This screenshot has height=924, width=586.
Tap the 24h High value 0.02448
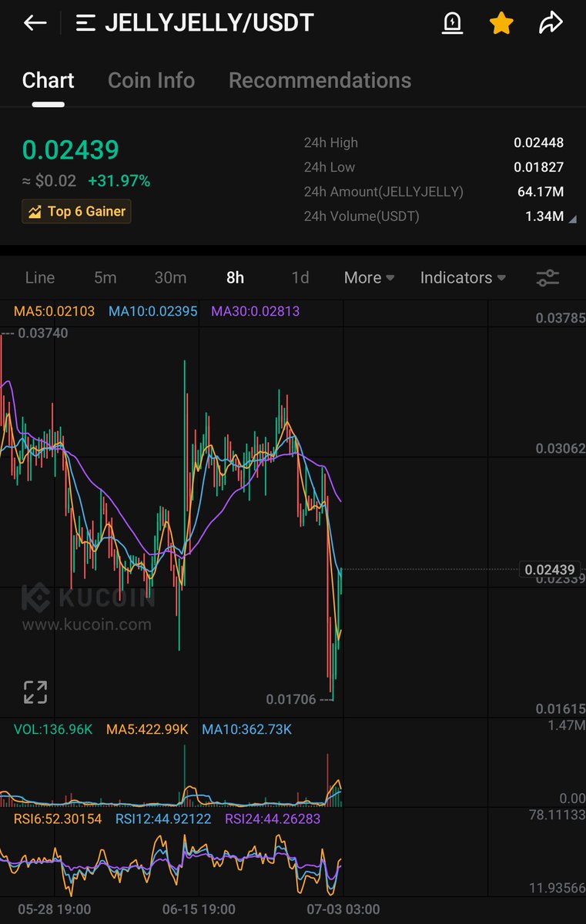pyautogui.click(x=539, y=142)
